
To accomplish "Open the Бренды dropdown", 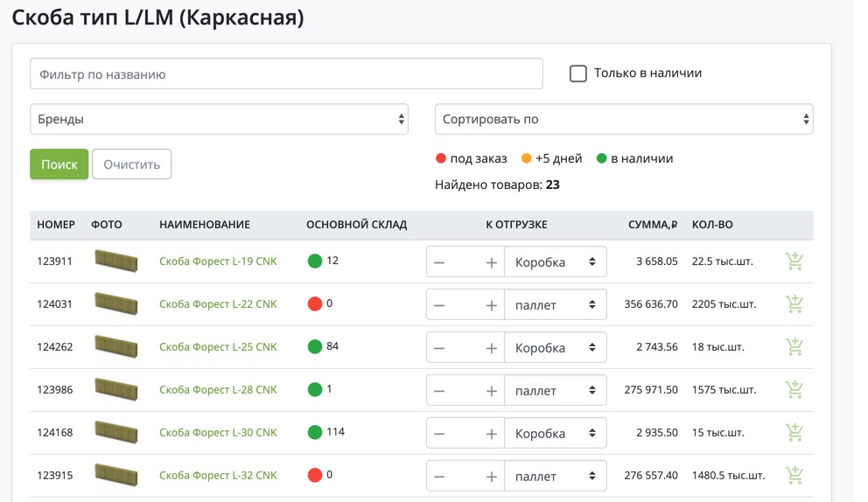I will (219, 119).
